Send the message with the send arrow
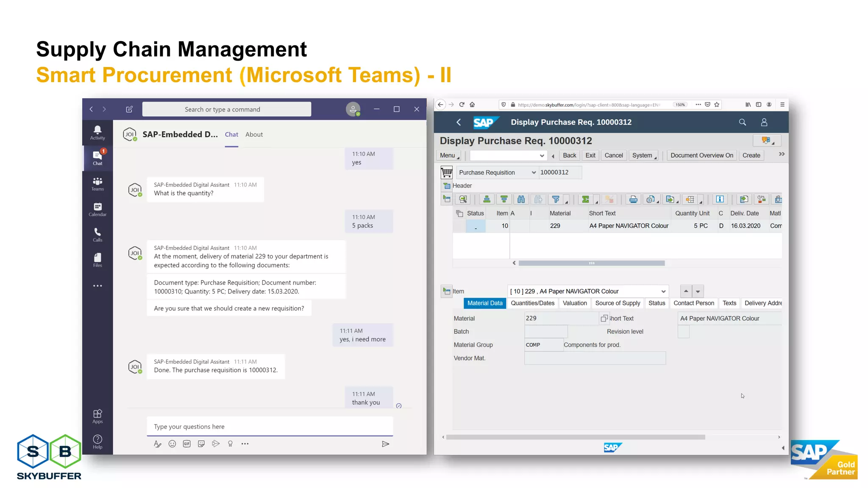This screenshot has width=868, height=488. click(x=385, y=444)
